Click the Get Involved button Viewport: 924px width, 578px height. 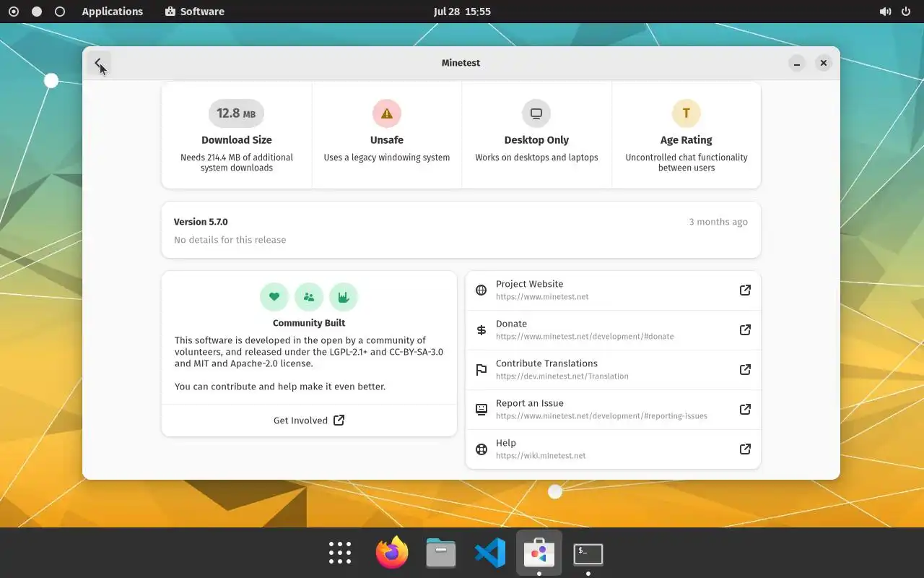(x=309, y=420)
